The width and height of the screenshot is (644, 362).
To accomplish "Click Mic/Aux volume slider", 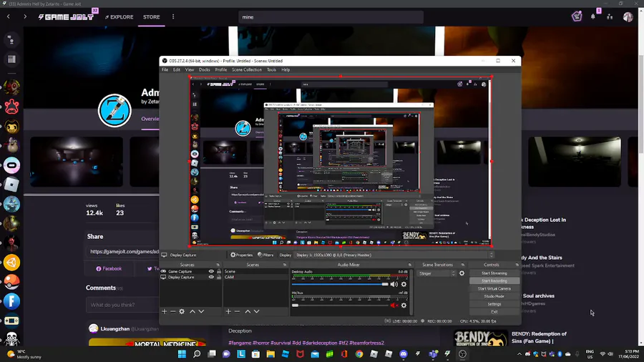I will pyautogui.click(x=340, y=305).
